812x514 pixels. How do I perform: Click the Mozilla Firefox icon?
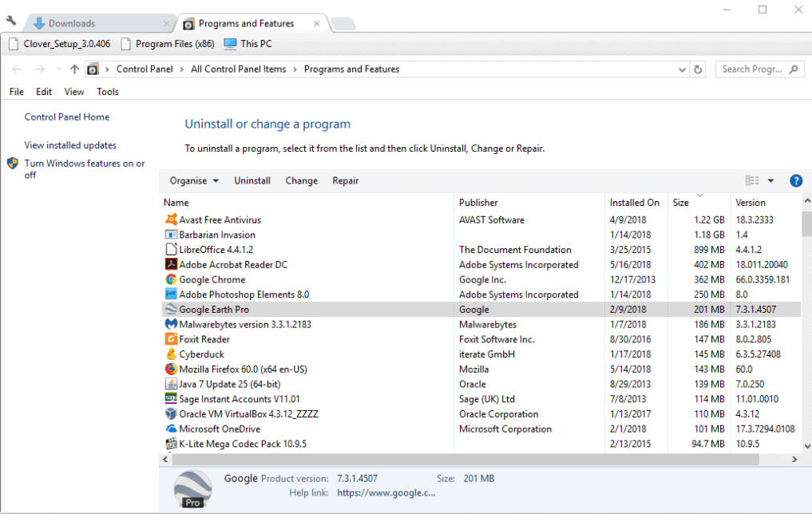[171, 369]
